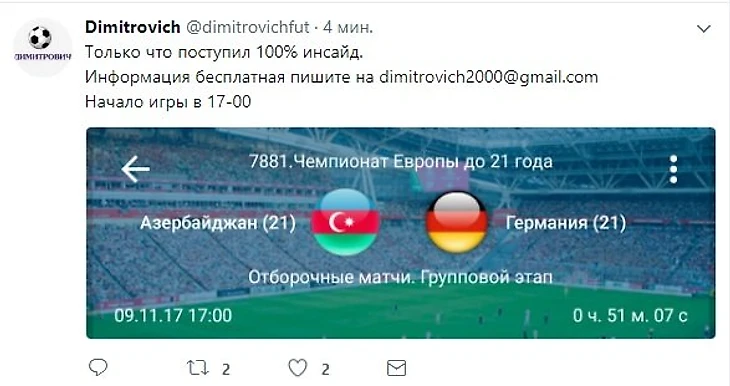Retweet using the arrows icon
Screen dimensions: 730x386
coord(197,368)
